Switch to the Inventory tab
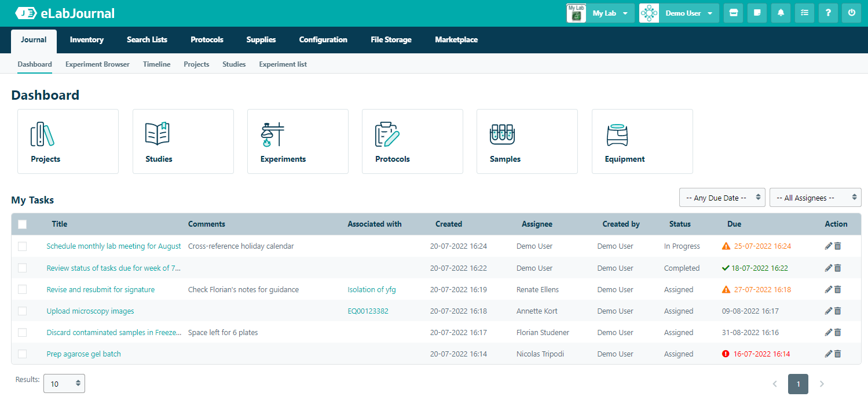The height and width of the screenshot is (400, 868). tap(86, 39)
